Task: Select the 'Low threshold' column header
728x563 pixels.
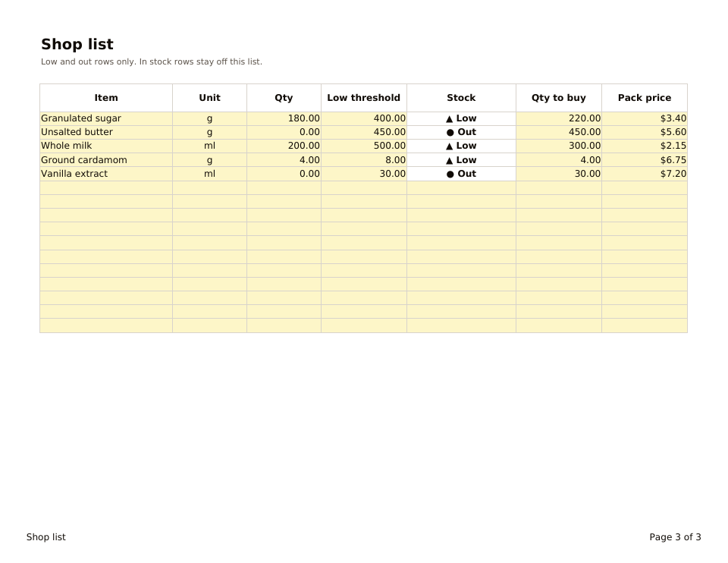Action: [x=363, y=98]
